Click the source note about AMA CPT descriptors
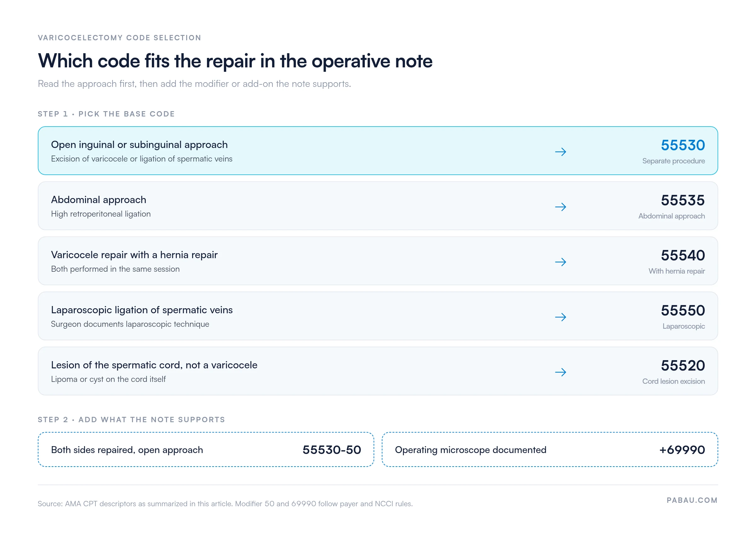 (x=225, y=504)
